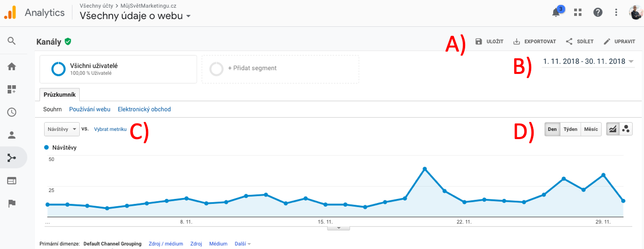
Task: Select Zdroj primary dimension
Action: tap(196, 244)
